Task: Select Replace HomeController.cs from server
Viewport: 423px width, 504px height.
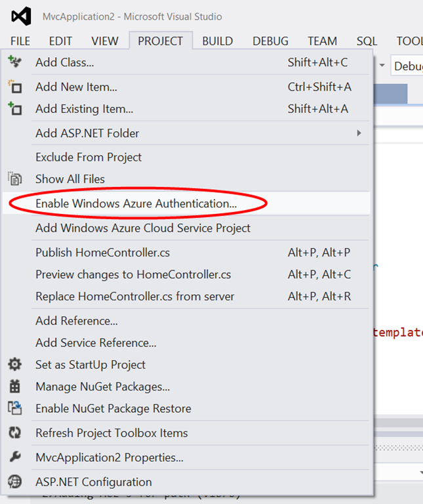Action: [186, 297]
